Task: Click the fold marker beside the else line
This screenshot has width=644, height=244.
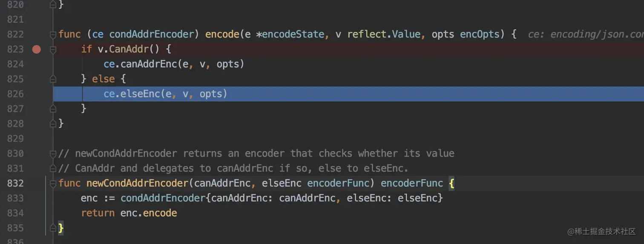Action: pyautogui.click(x=53, y=79)
